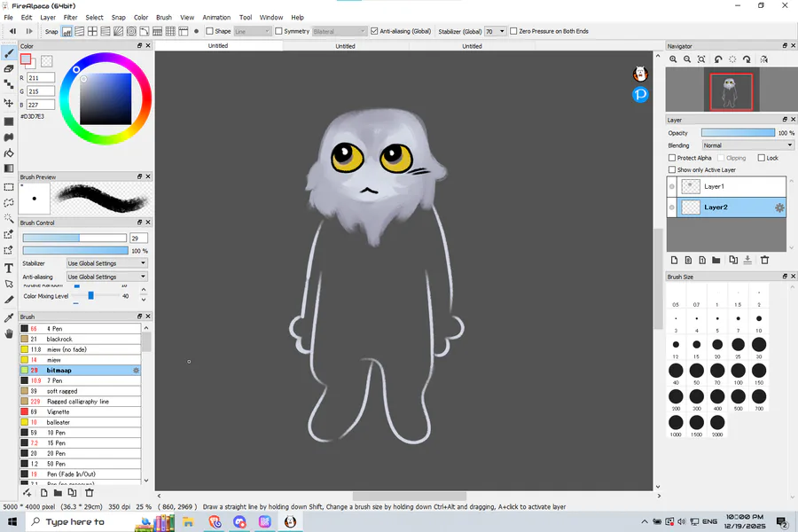Screen dimensions: 798x532
Task: Select the Vignette brush
Action: (80, 411)
